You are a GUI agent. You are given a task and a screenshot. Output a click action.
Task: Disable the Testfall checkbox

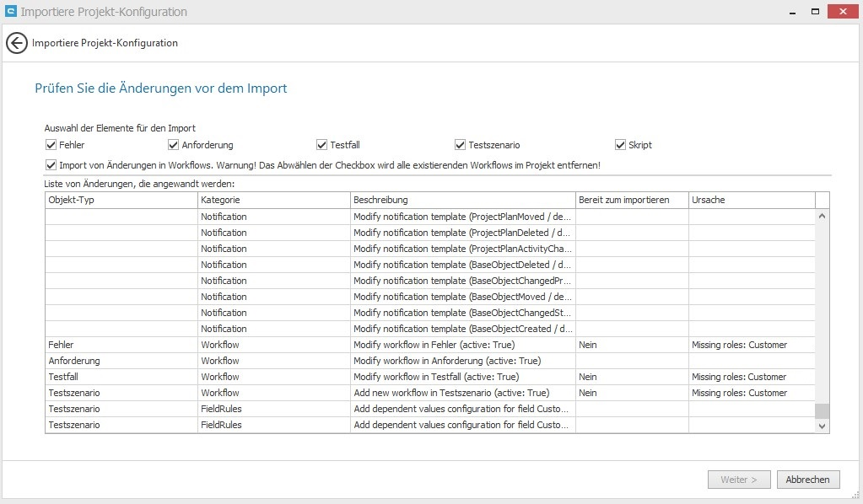click(322, 145)
